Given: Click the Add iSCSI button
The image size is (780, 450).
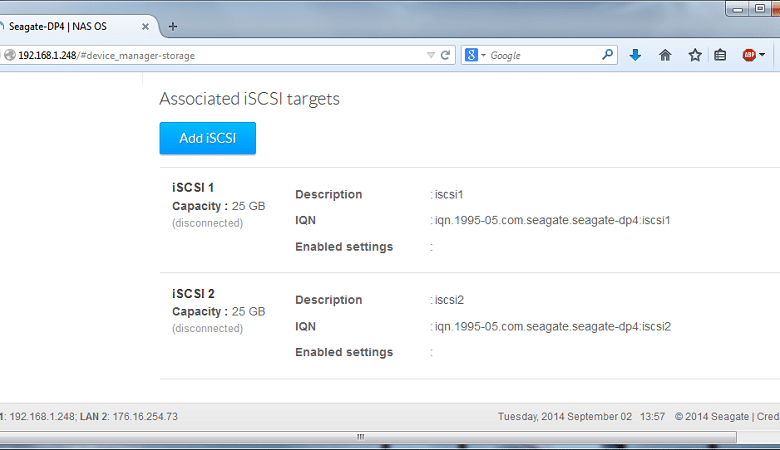Looking at the screenshot, I should [207, 138].
